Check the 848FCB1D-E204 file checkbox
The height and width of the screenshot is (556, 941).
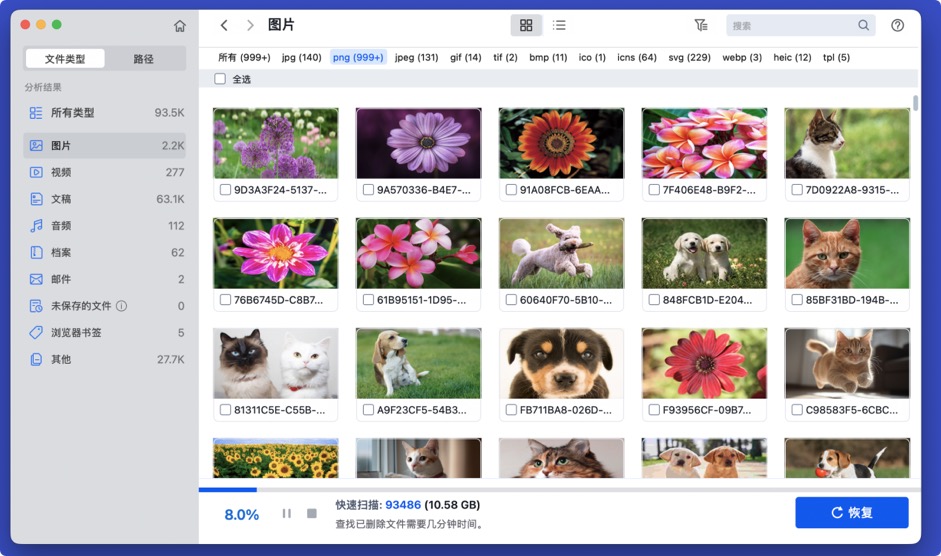click(x=654, y=300)
